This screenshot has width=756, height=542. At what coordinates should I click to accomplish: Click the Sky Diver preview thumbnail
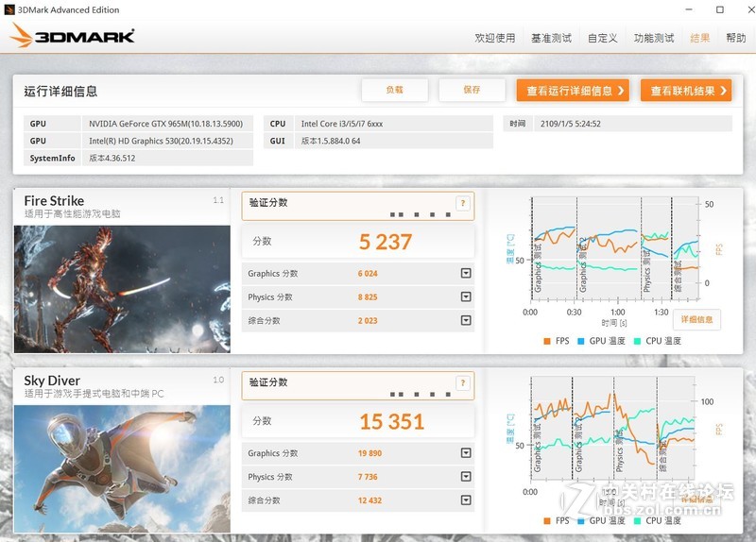(x=122, y=468)
